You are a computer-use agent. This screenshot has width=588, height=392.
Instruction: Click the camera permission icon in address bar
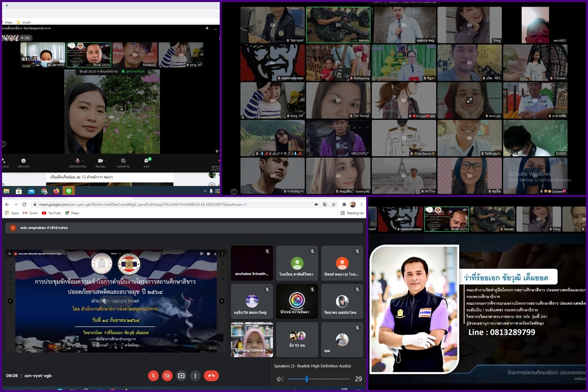pyautogui.click(x=316, y=204)
